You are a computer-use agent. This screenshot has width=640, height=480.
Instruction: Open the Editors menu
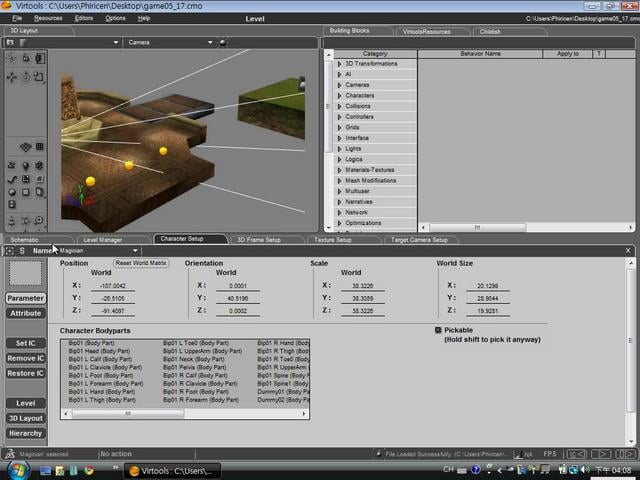(x=84, y=18)
